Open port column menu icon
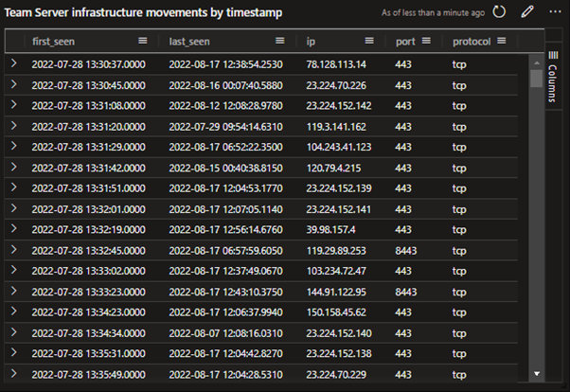The height and width of the screenshot is (392, 570). [x=426, y=41]
